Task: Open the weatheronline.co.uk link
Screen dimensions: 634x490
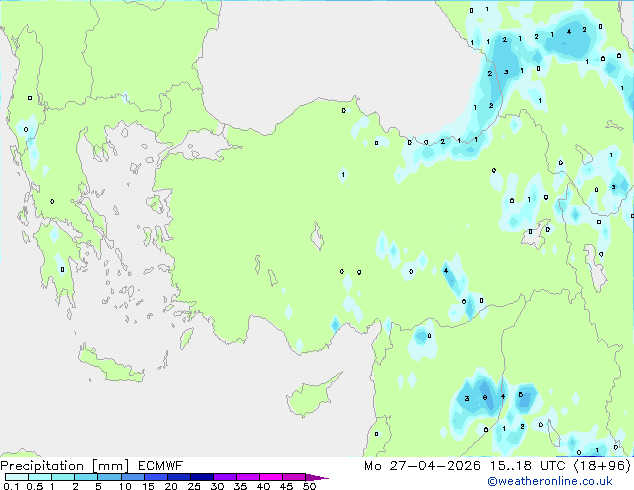Action: 550,481
